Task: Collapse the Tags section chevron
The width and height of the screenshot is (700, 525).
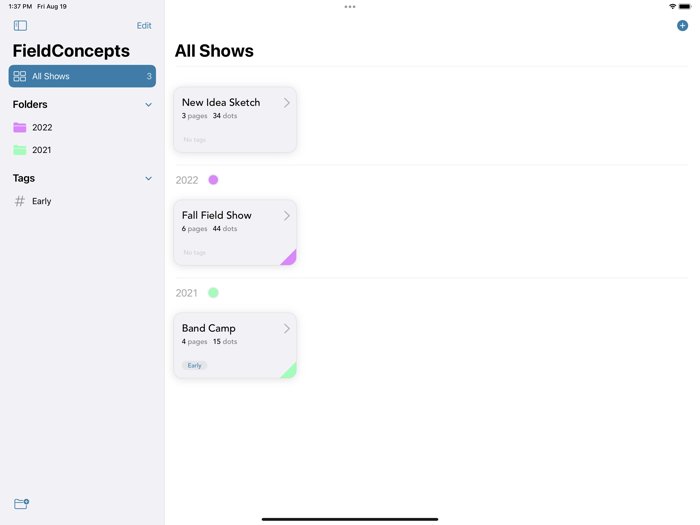Action: 149,179
